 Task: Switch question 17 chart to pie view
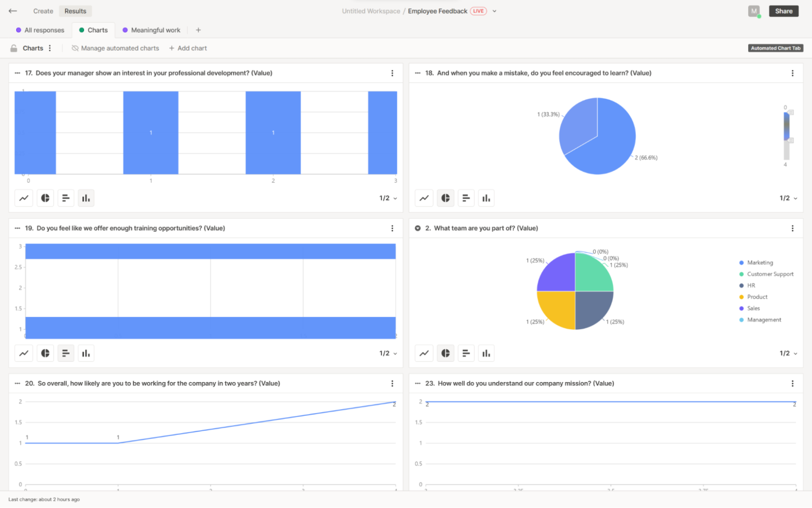[x=45, y=198]
